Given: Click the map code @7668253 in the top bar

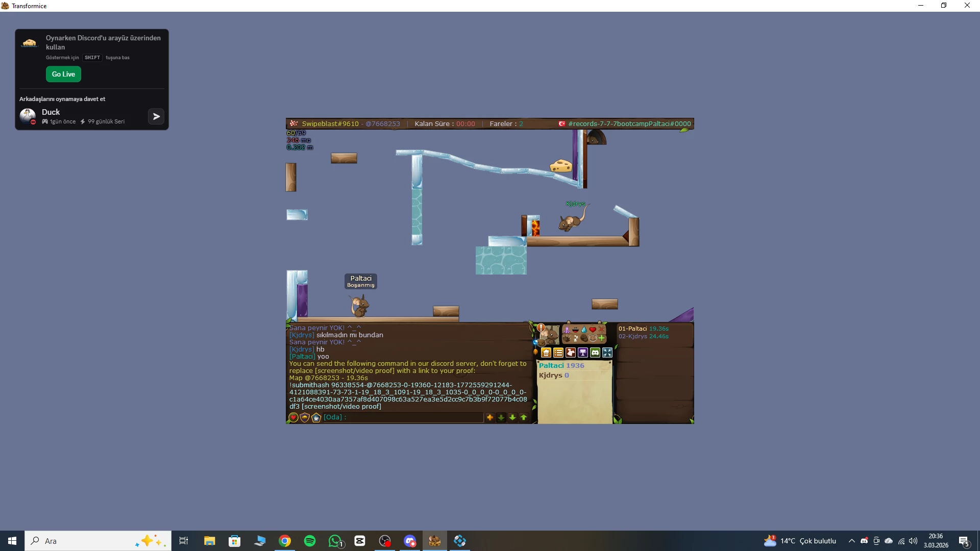Looking at the screenshot, I should 383,124.
